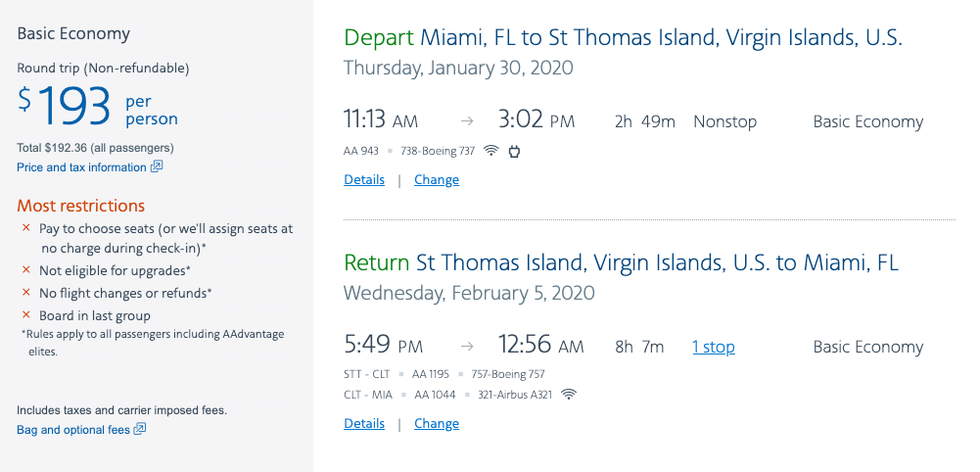The height and width of the screenshot is (472, 980).
Task: View Details for the Miami departing flight
Action: (364, 180)
